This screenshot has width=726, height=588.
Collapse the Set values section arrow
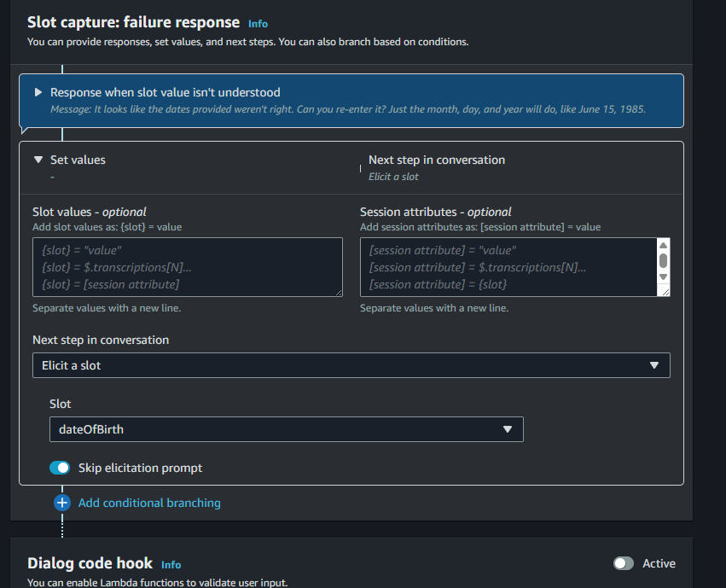point(38,160)
